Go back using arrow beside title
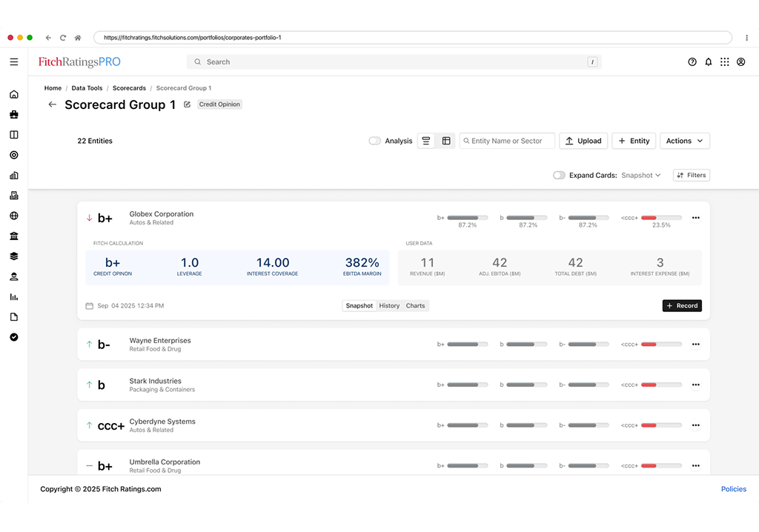 click(x=52, y=104)
